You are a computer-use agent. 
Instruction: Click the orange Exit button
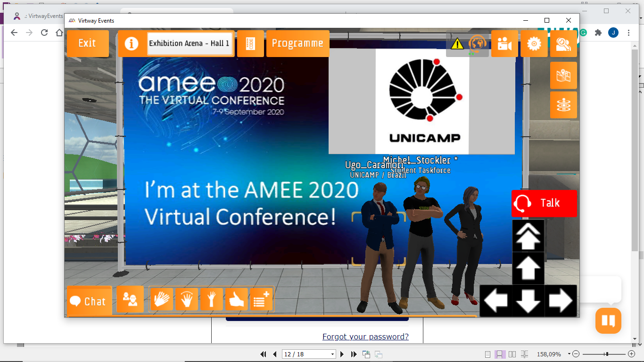coord(88,43)
